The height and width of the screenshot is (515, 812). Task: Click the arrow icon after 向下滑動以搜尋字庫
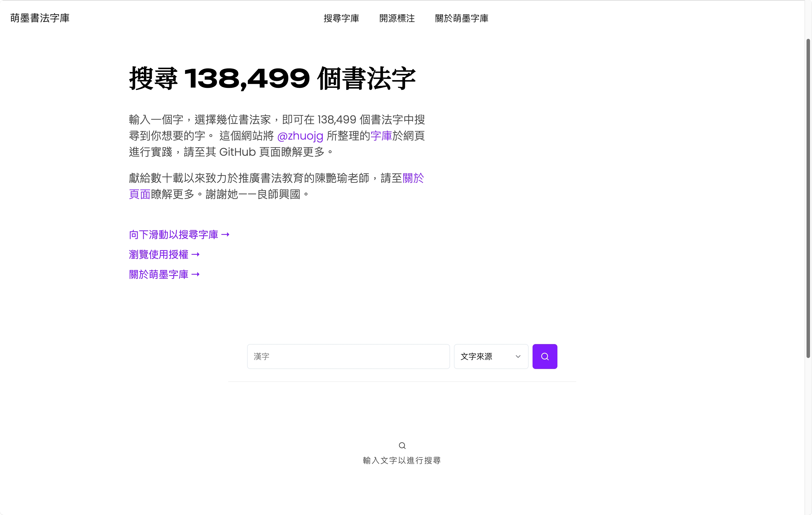(225, 235)
